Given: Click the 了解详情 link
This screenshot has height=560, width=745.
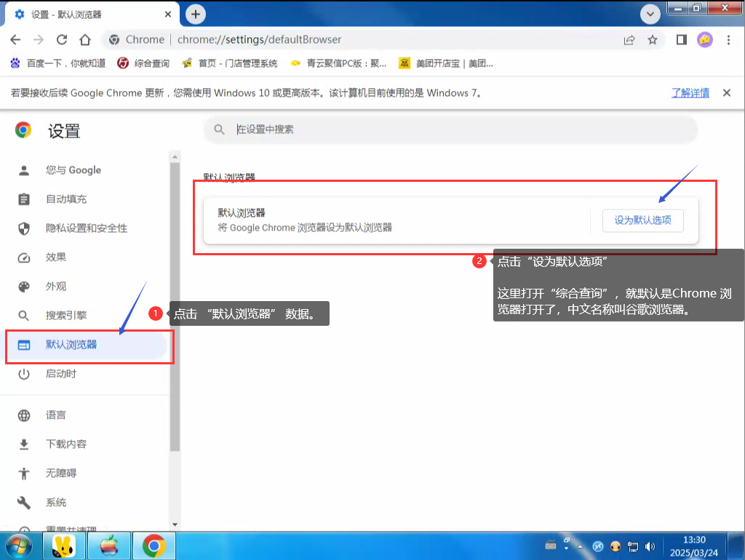Looking at the screenshot, I should (690, 93).
